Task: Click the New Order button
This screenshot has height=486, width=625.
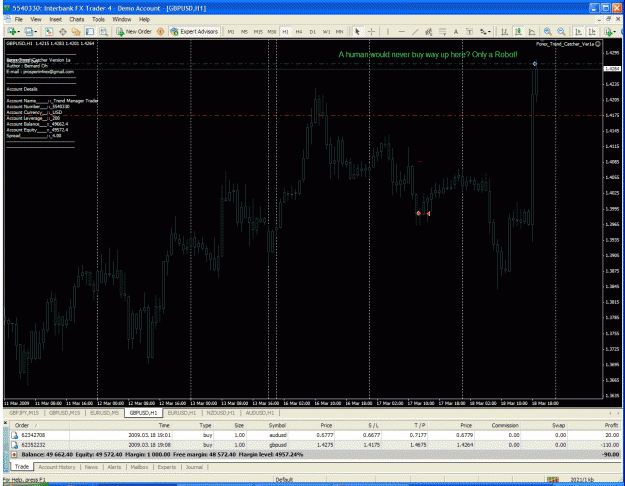Action: coord(134,31)
